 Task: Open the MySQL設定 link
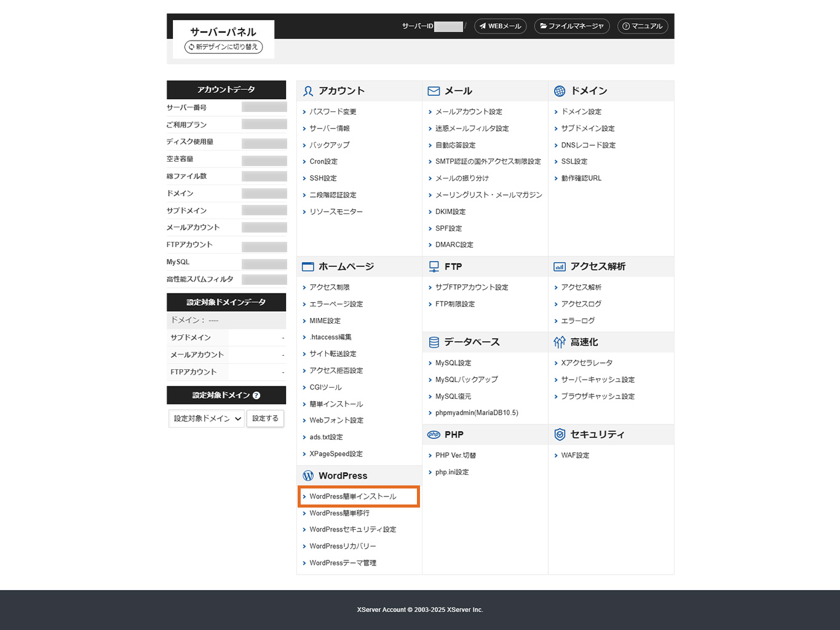click(453, 363)
